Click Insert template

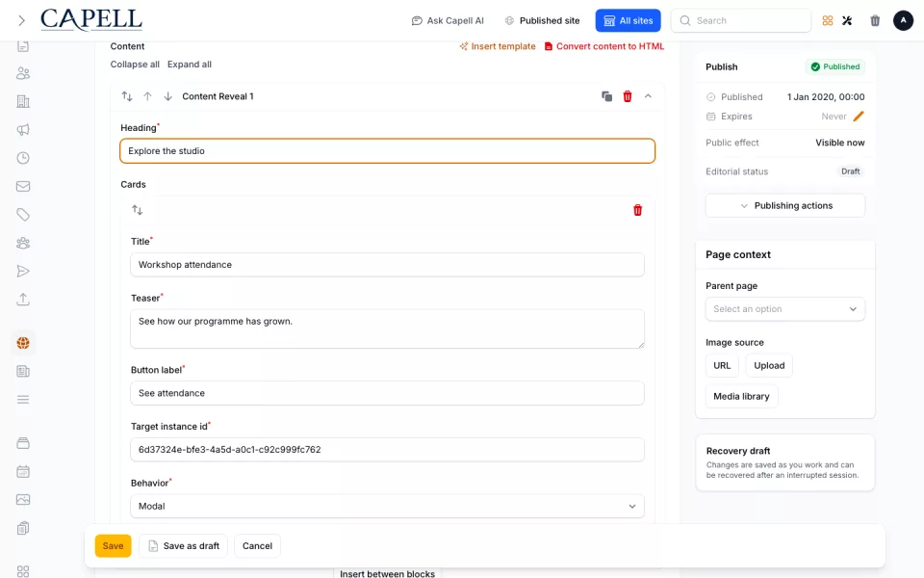pos(498,46)
